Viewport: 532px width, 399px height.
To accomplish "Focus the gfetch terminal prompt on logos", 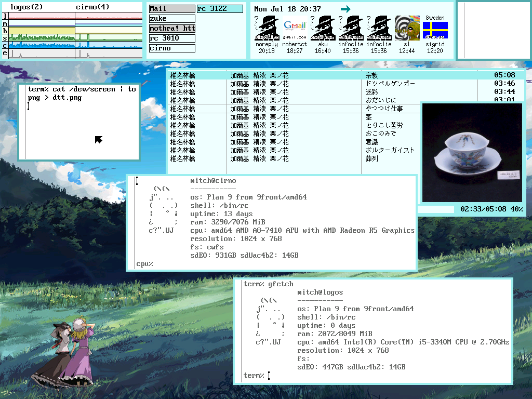I will [x=269, y=376].
